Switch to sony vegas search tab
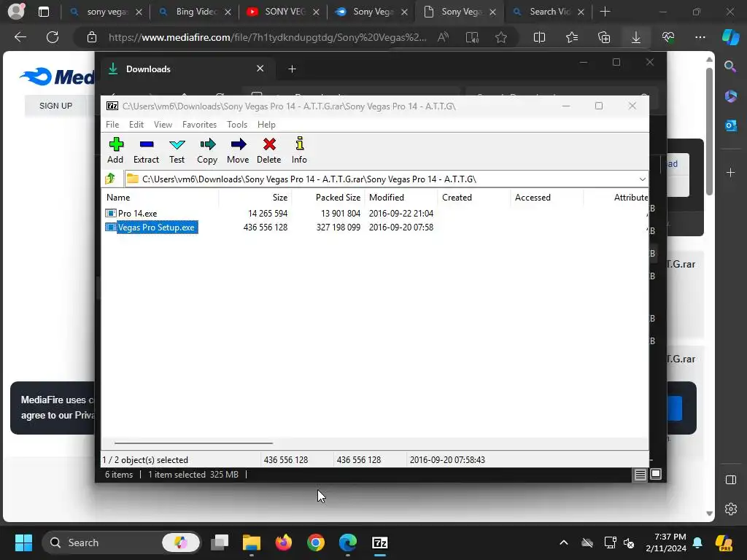The width and height of the screenshot is (747, 560). [x=107, y=12]
